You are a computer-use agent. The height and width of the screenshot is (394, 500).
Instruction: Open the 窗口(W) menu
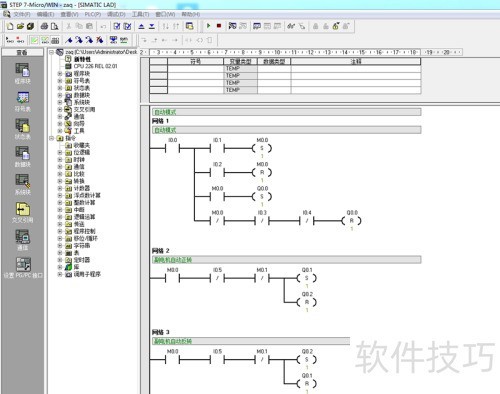(165, 14)
